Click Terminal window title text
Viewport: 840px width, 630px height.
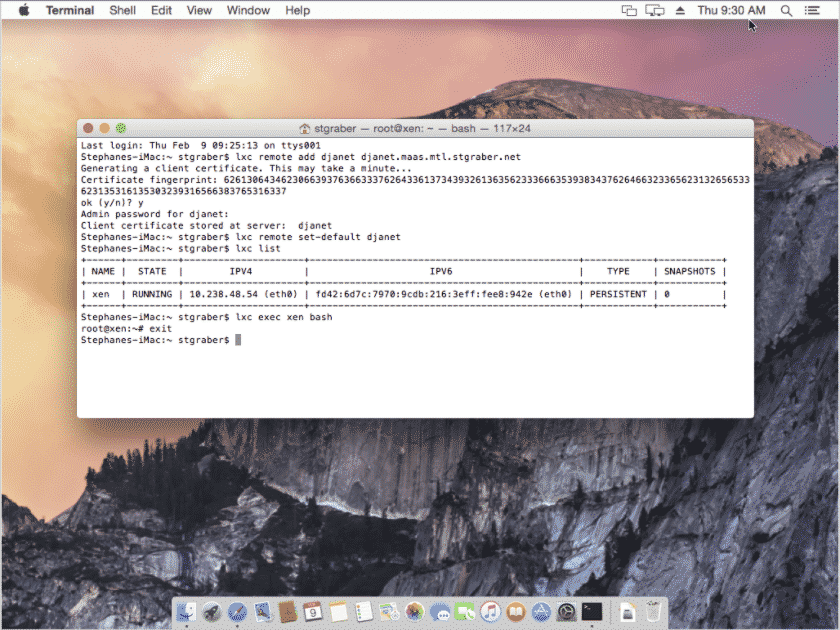click(422, 129)
